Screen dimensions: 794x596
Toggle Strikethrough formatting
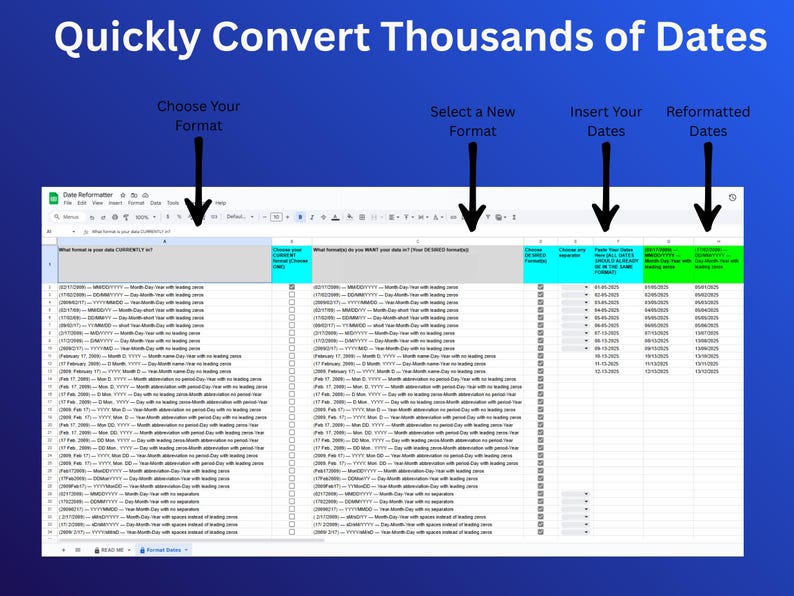click(x=324, y=217)
